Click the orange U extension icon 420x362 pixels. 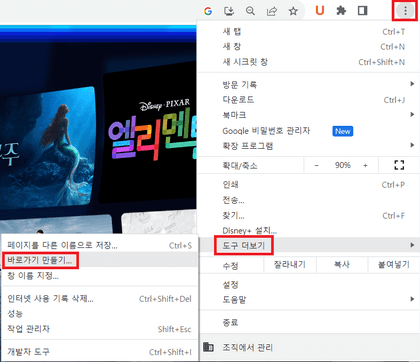[320, 11]
